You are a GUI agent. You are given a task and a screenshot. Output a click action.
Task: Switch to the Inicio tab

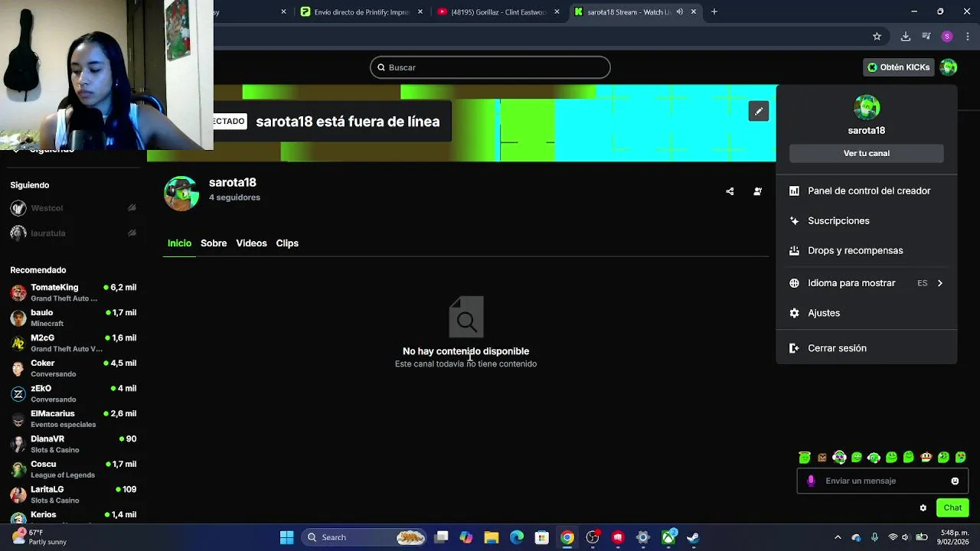point(179,243)
